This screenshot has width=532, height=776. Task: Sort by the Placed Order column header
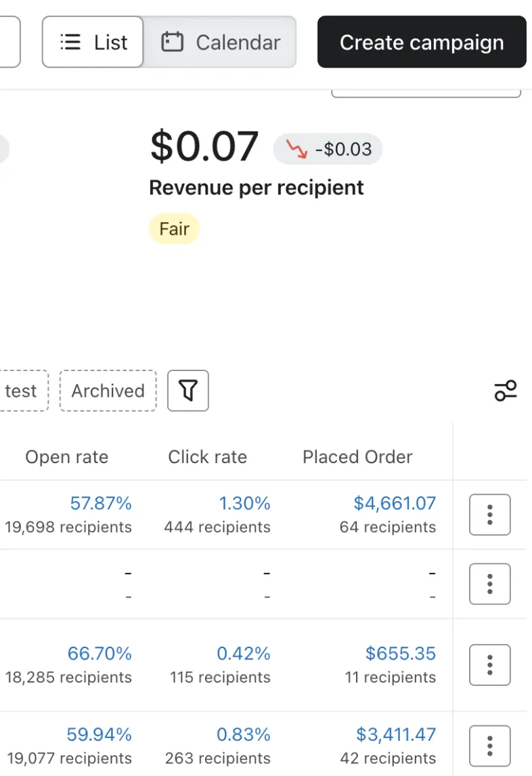click(x=357, y=457)
